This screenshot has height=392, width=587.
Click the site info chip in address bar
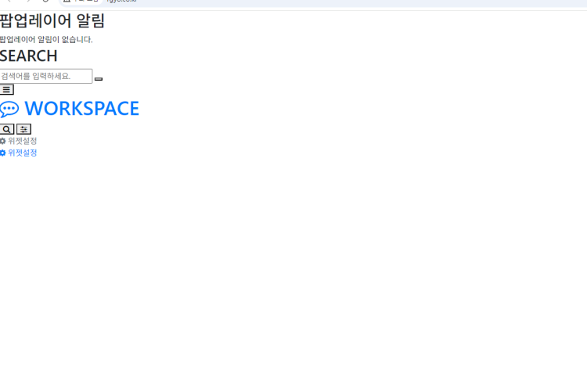(81, 1)
